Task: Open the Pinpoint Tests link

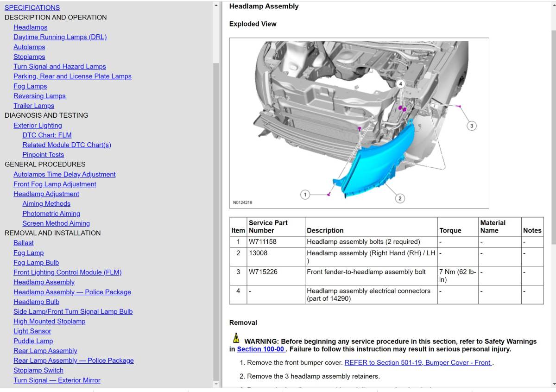Action: click(43, 155)
